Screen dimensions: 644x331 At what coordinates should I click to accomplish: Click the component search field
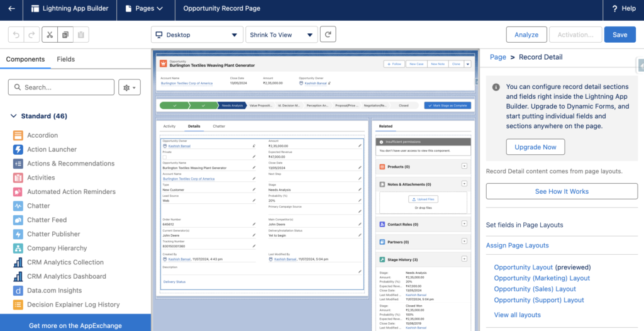point(62,87)
